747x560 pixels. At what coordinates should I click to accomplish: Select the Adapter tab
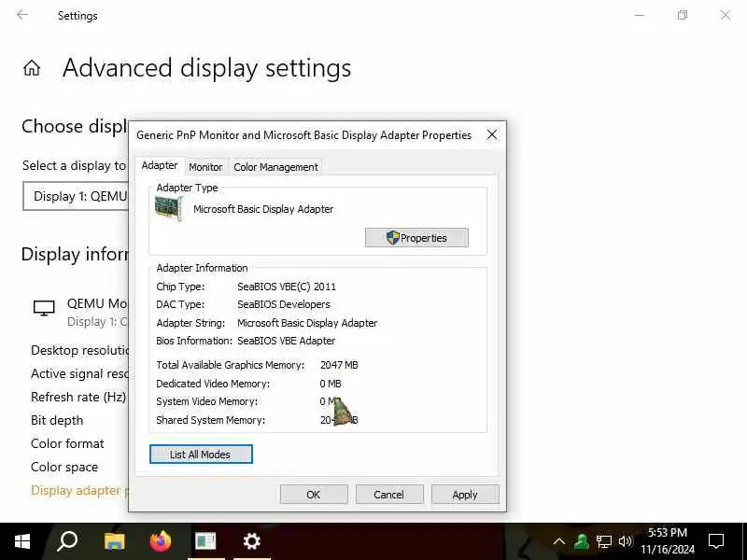159,165
